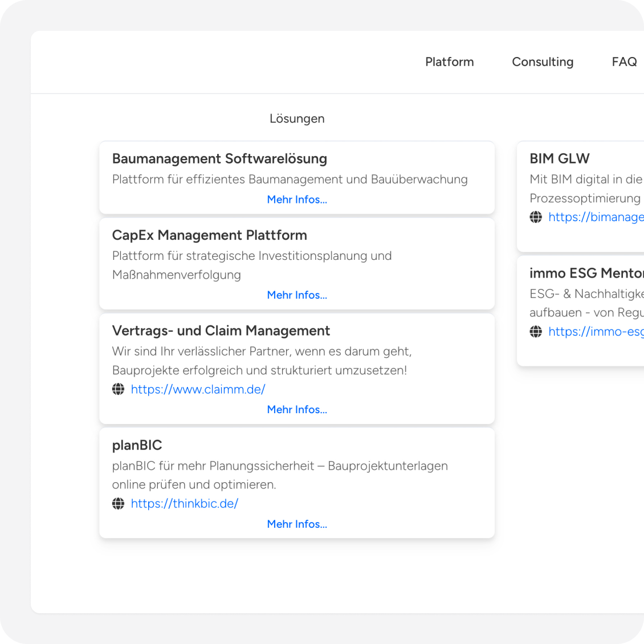Open the FAQ navigation item

(624, 62)
